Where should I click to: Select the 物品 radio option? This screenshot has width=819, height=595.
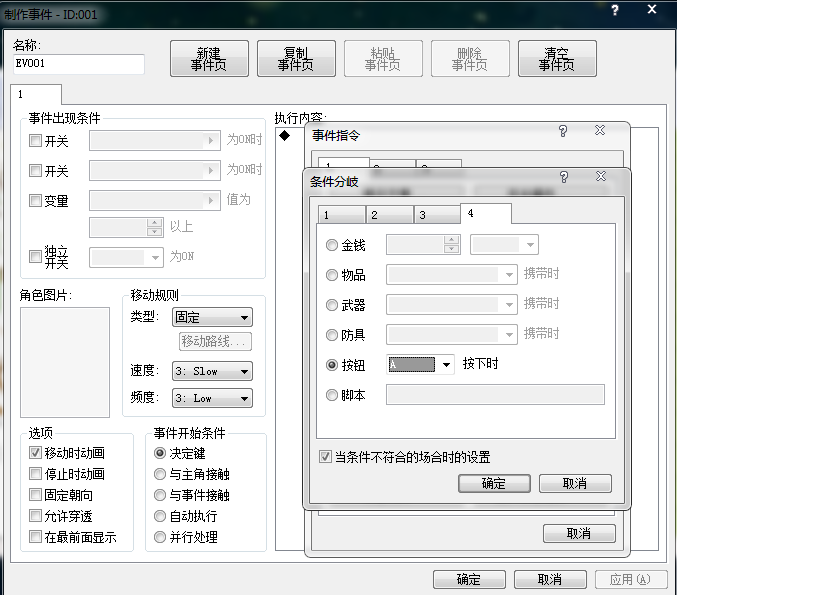(332, 275)
